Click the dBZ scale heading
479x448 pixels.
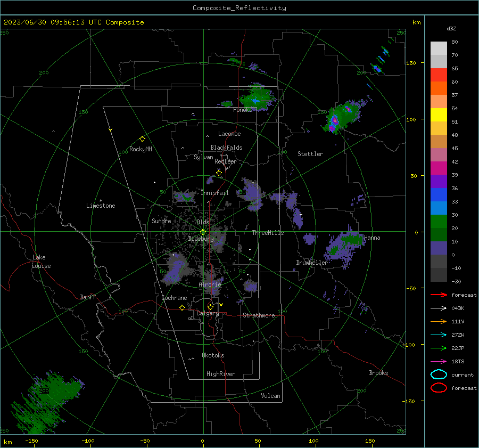(451, 28)
